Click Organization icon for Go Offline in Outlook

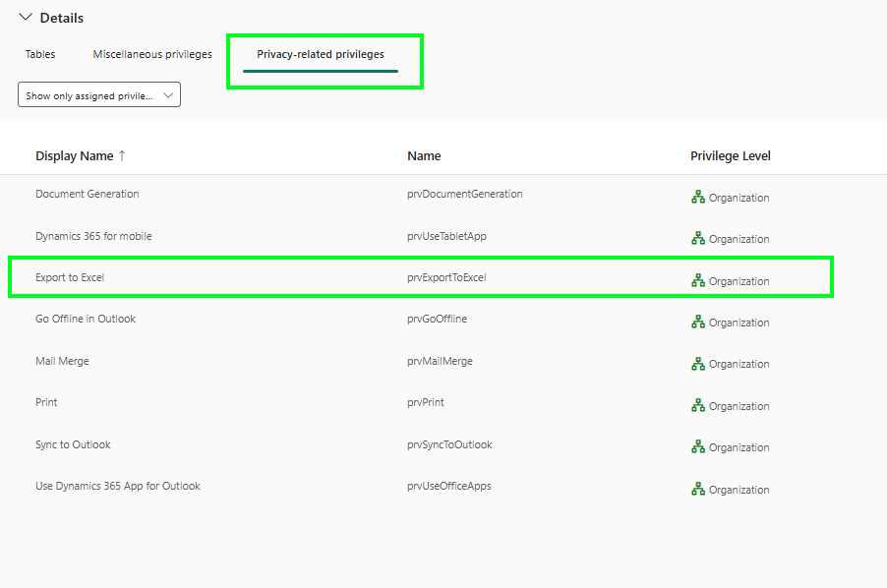pos(698,322)
